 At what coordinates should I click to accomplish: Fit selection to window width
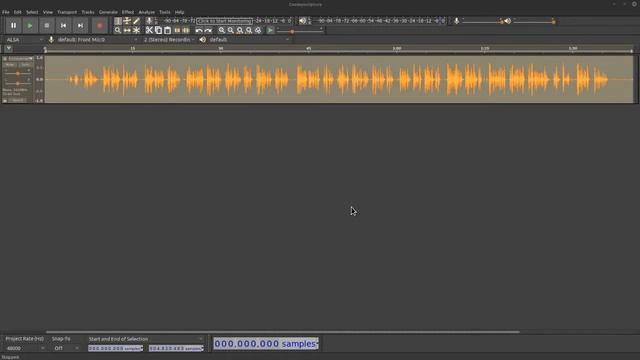click(x=240, y=30)
